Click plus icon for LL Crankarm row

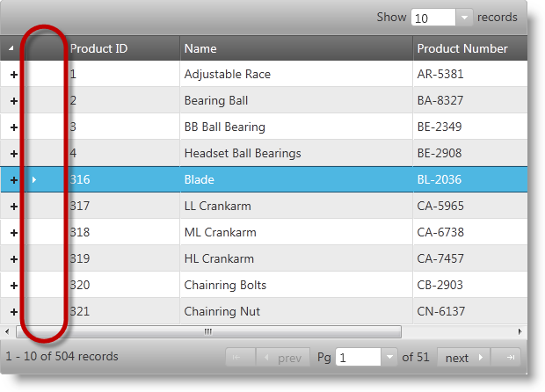(x=13, y=207)
